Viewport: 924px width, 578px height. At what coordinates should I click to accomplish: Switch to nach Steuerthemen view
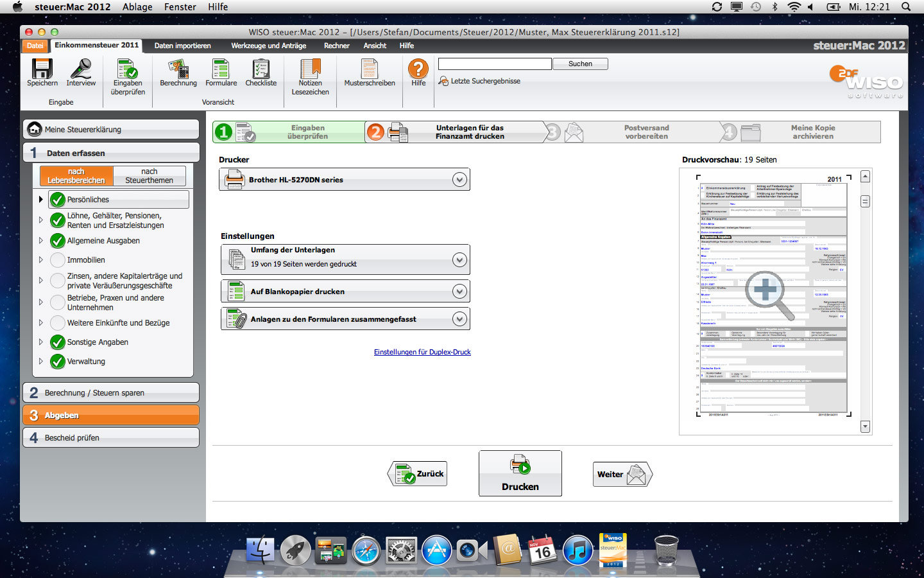coord(149,176)
